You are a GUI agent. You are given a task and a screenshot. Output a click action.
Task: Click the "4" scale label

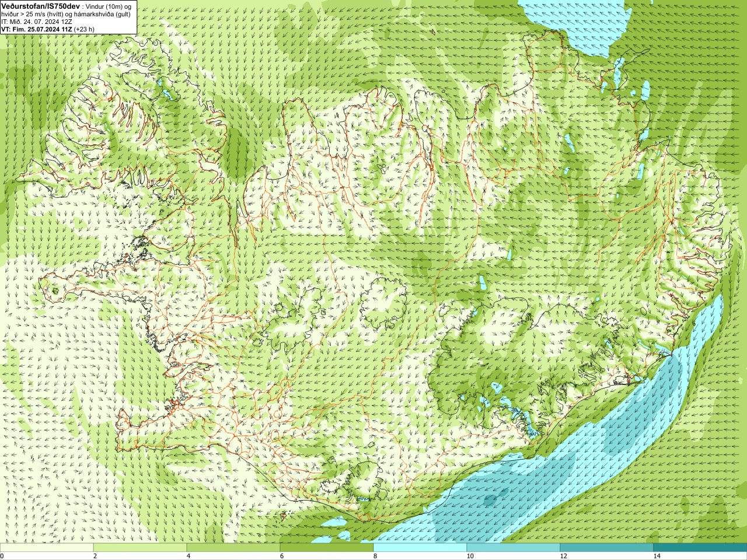189,556
